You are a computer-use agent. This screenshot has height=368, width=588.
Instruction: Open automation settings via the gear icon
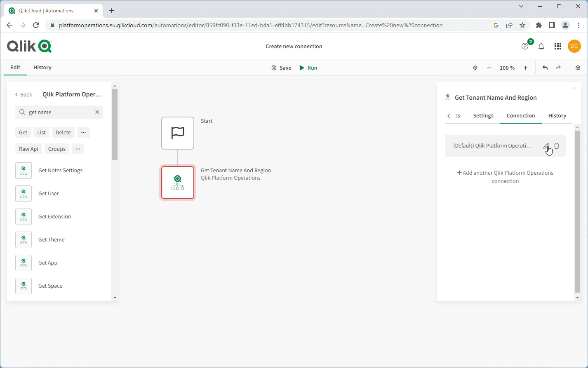coord(578,68)
